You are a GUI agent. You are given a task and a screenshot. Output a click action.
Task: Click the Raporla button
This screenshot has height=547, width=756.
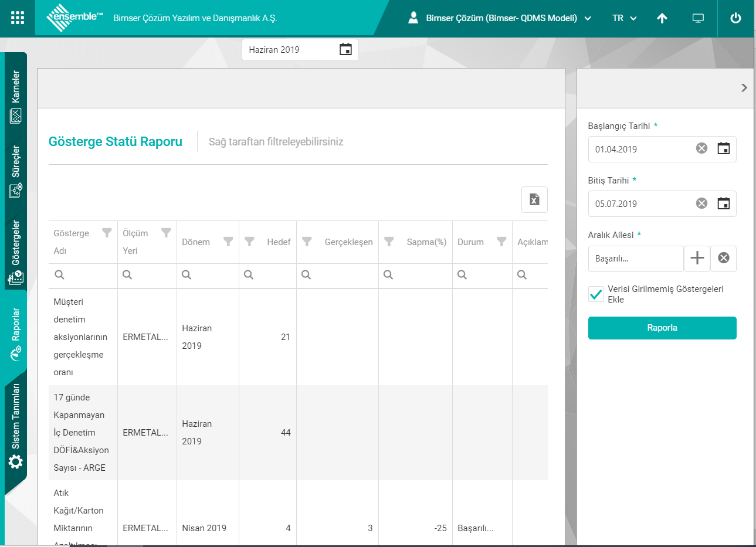662,328
